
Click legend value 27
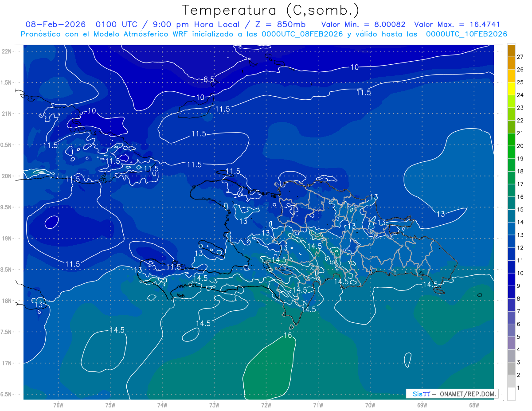[x=520, y=57]
